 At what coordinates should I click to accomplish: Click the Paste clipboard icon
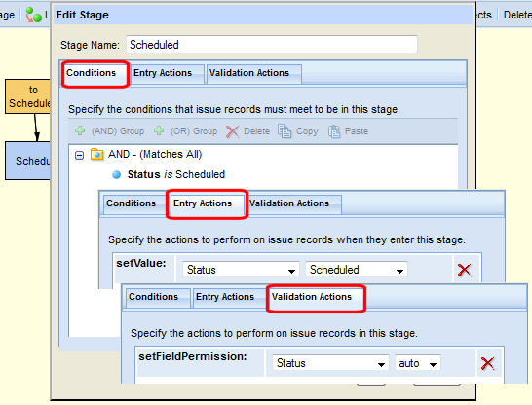tap(334, 131)
